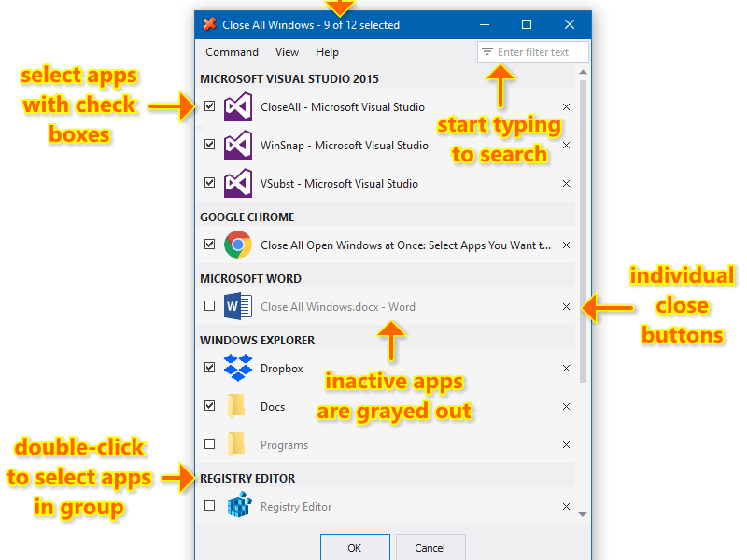Enable the checkbox for Close All Windows.docx
The image size is (747, 560).
209,306
